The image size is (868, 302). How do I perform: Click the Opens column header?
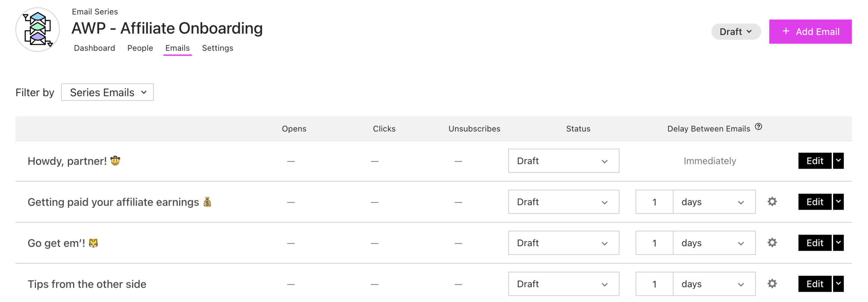[294, 129]
